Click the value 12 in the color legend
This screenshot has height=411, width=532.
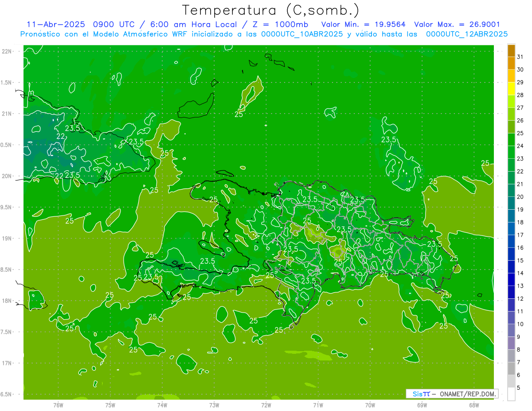coord(520,299)
